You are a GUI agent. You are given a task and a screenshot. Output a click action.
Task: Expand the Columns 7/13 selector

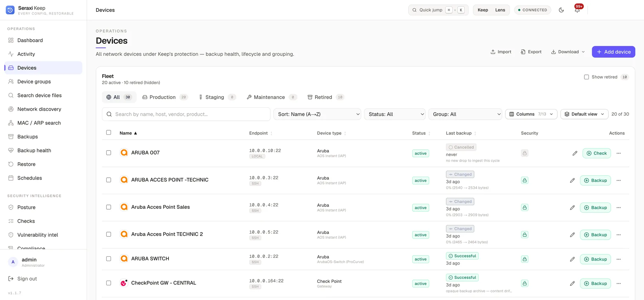click(x=531, y=114)
